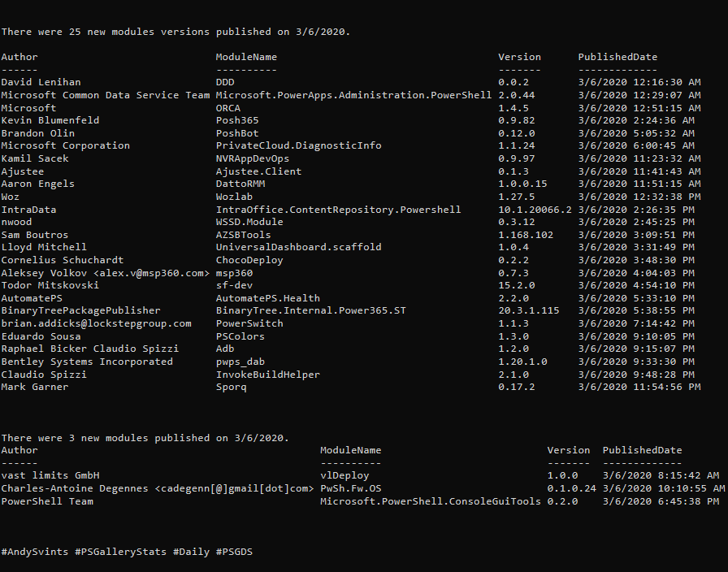Select version "10.1.20066.2"
The height and width of the screenshot is (572, 728).
[x=535, y=210]
